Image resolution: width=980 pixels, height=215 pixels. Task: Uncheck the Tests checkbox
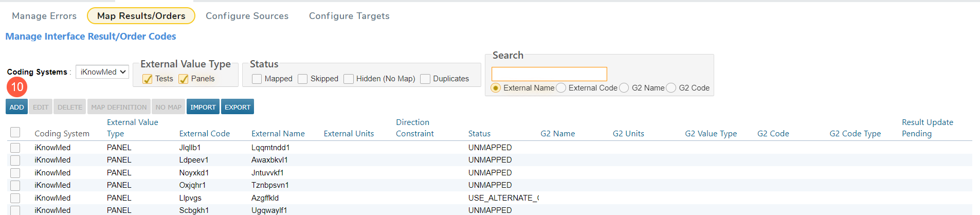(x=148, y=79)
